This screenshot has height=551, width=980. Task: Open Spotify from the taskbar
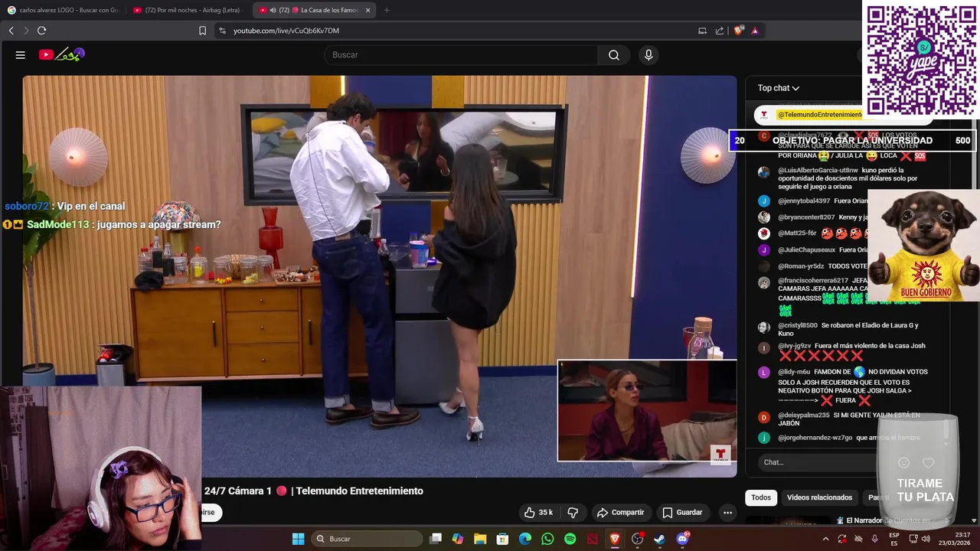(x=570, y=539)
